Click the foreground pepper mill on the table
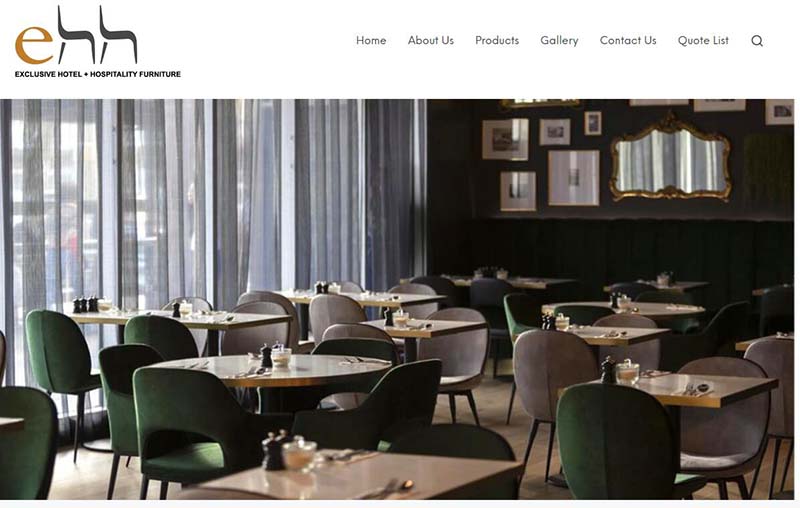 click(x=273, y=451)
